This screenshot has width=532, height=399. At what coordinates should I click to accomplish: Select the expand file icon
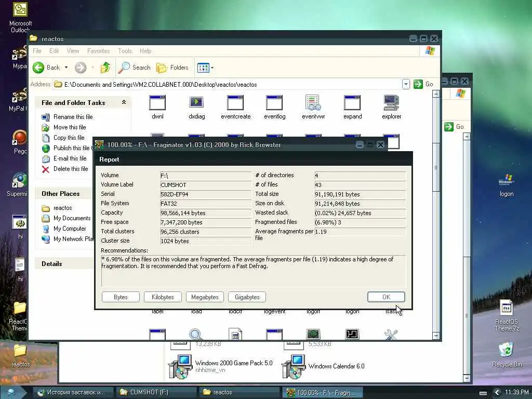(352, 103)
